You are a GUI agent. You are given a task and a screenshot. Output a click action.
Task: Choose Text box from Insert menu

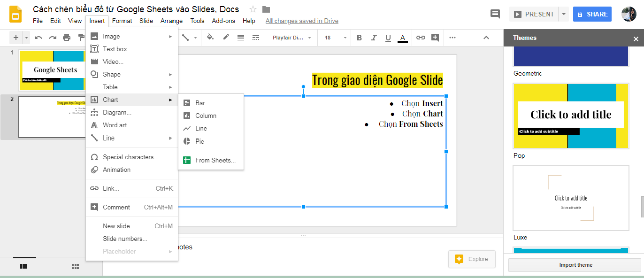click(132, 49)
